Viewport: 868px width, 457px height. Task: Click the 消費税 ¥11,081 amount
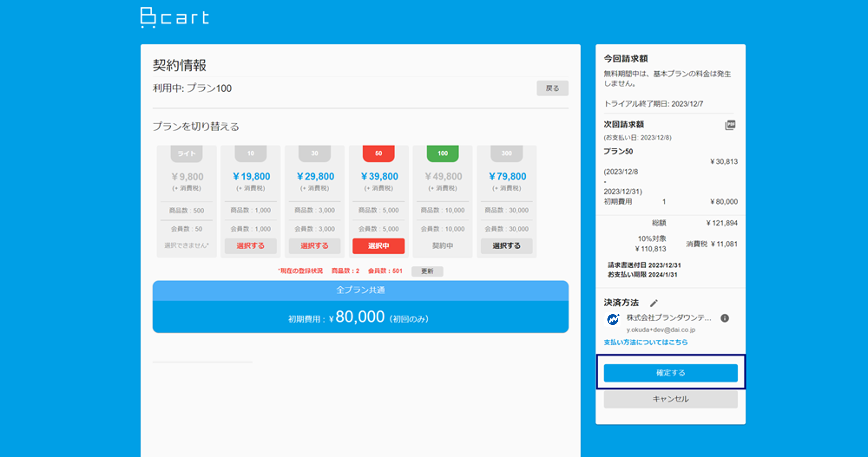712,244
